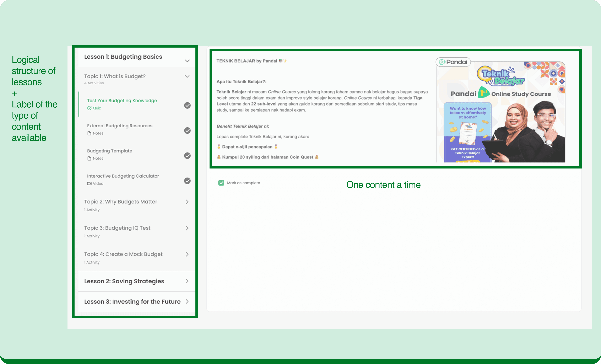Expand Lesson 2: Saving Strategies

click(187, 281)
